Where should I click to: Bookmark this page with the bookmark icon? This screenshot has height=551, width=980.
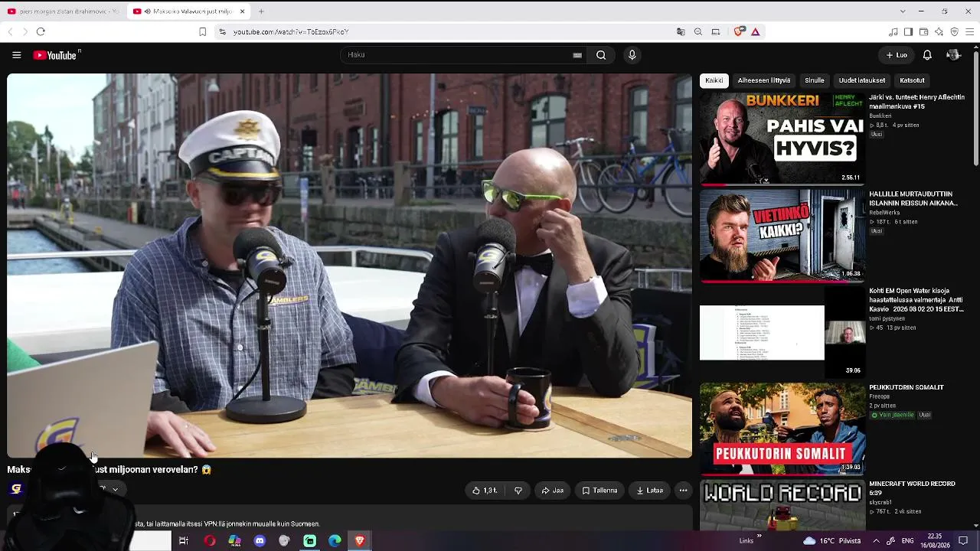pos(202,31)
